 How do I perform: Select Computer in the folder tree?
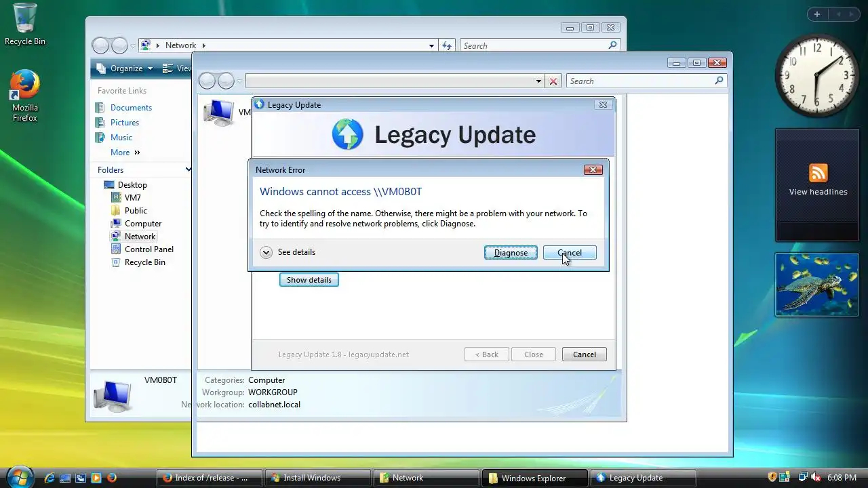(143, 224)
